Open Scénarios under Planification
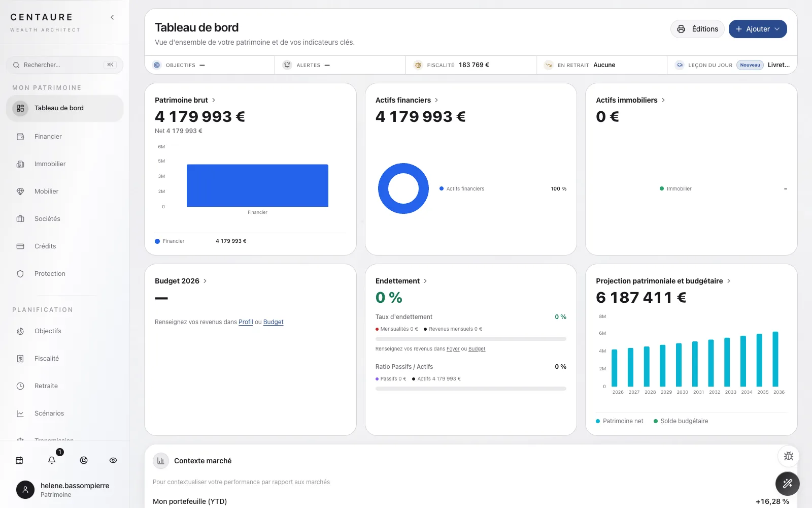812x508 pixels. (x=65, y=414)
